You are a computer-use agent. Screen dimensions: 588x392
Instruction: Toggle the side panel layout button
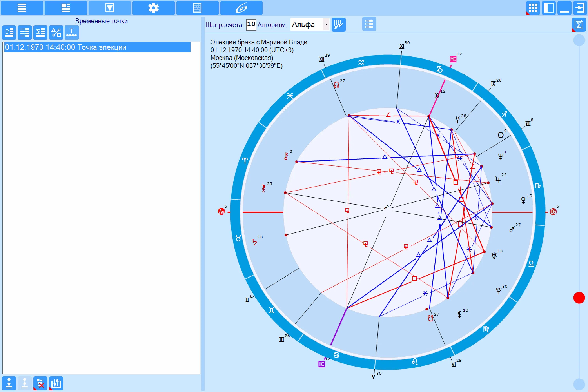[548, 8]
